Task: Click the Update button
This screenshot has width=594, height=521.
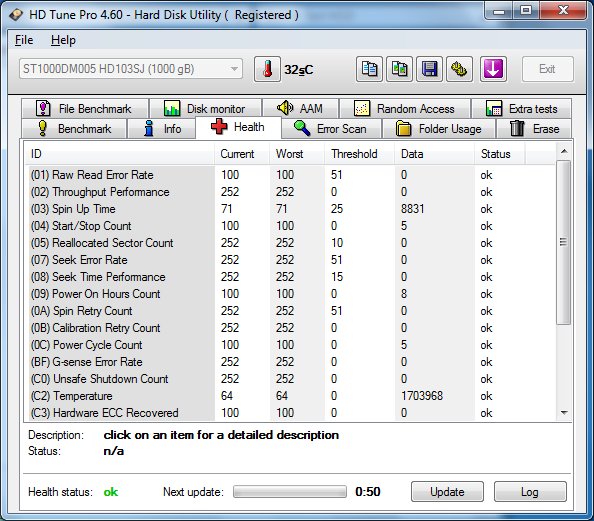Action: click(447, 492)
